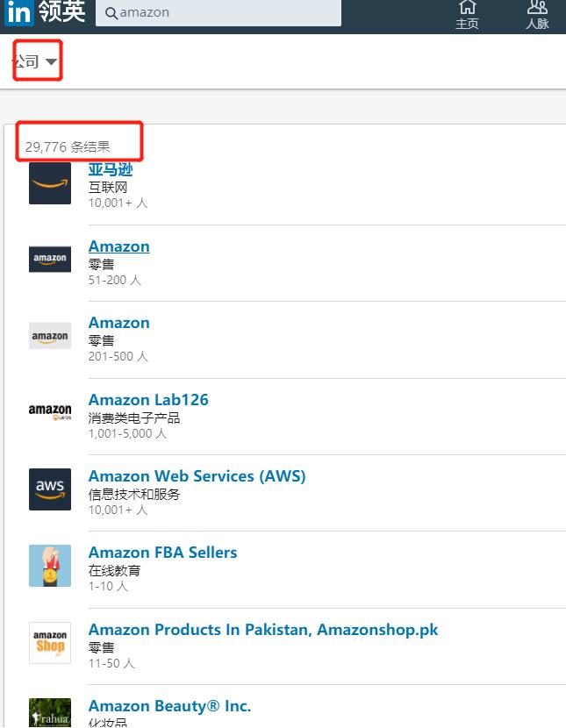This screenshot has width=566, height=728.
Task: Click the LinkedIn logo icon
Action: 19,12
